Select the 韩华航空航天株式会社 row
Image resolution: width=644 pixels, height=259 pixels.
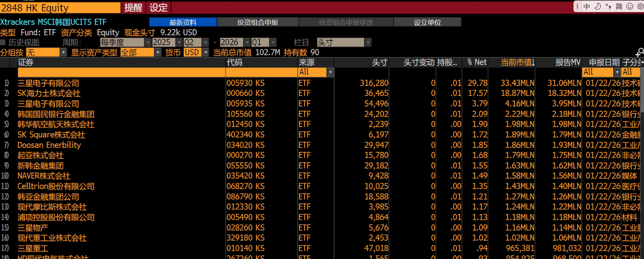coord(320,124)
